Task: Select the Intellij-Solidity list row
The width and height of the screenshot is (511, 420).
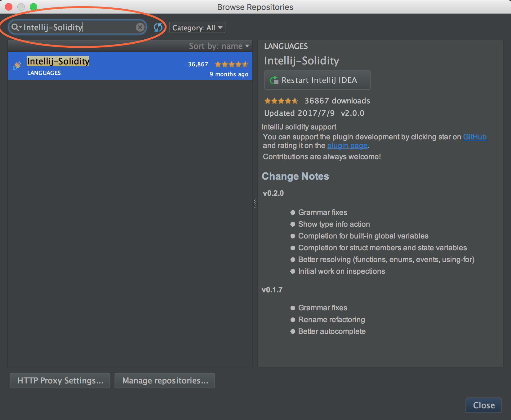Action: tap(130, 66)
